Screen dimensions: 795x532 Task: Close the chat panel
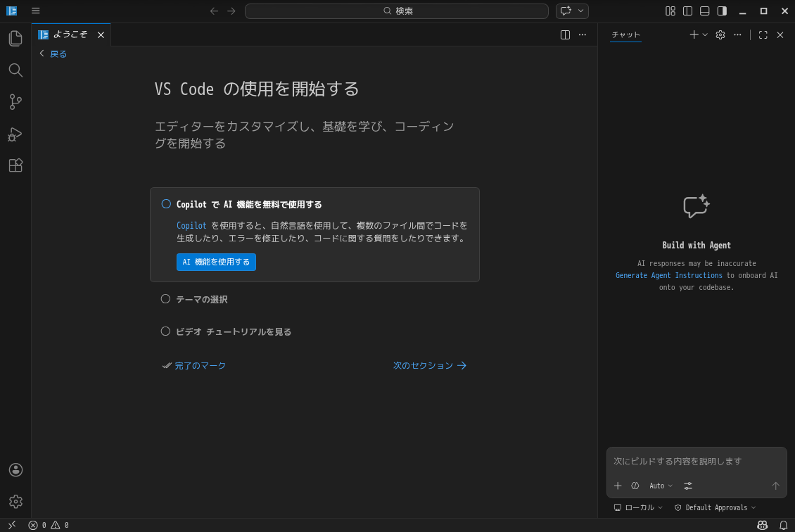pos(780,34)
